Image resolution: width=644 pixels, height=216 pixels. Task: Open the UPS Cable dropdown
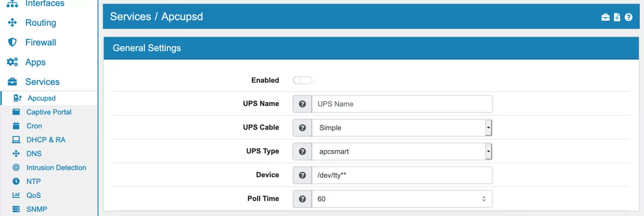coord(402,127)
